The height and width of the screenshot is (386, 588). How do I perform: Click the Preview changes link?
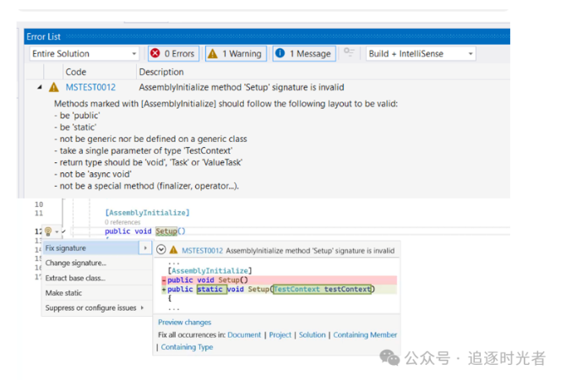pos(184,323)
